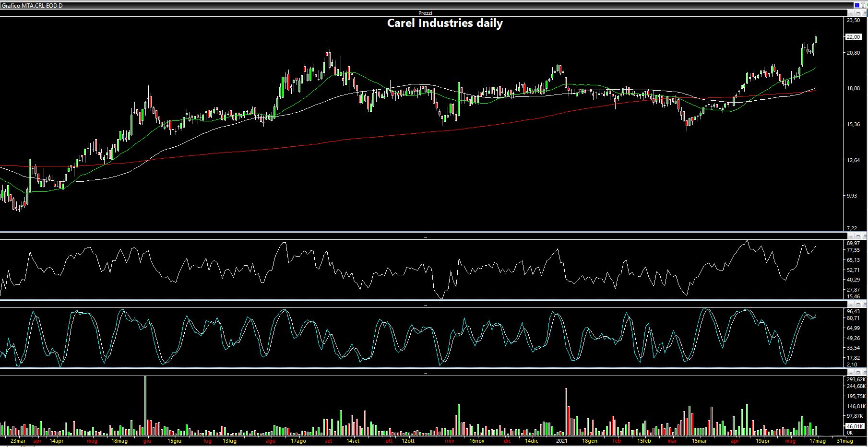This screenshot has width=868, height=447.
Task: Click the 18gen date label on the time axis
Action: tap(590, 441)
